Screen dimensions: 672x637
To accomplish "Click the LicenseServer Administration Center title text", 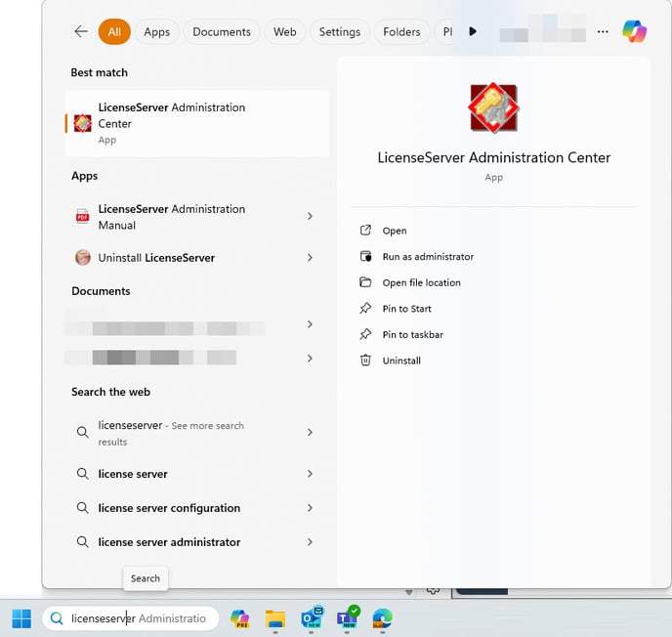I will pos(493,157).
